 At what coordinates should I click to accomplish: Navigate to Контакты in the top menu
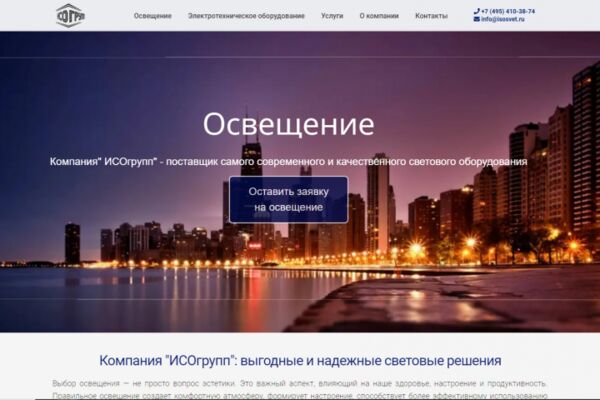[431, 16]
